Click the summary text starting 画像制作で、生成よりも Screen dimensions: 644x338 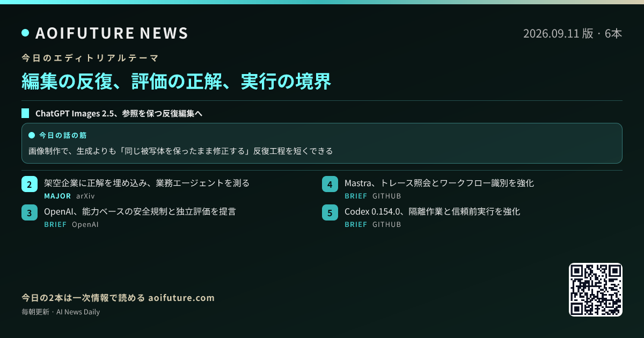click(x=180, y=151)
